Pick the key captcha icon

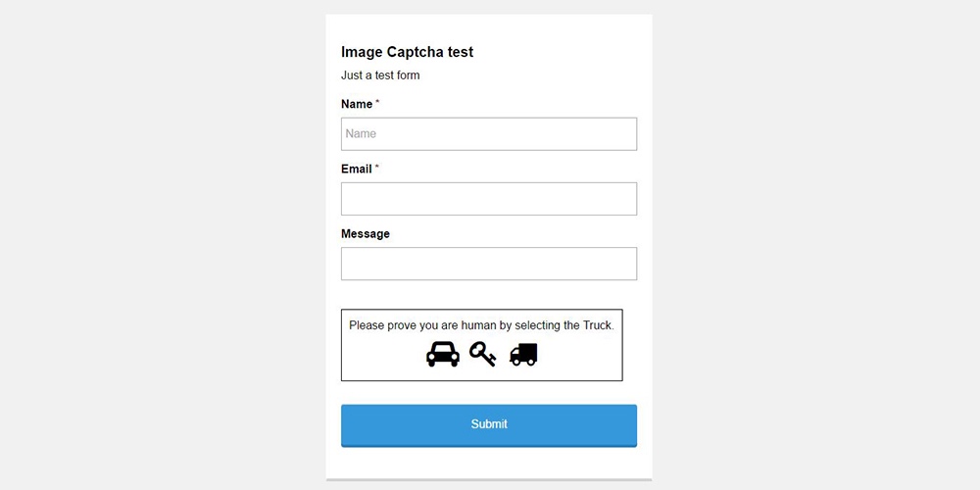(482, 353)
